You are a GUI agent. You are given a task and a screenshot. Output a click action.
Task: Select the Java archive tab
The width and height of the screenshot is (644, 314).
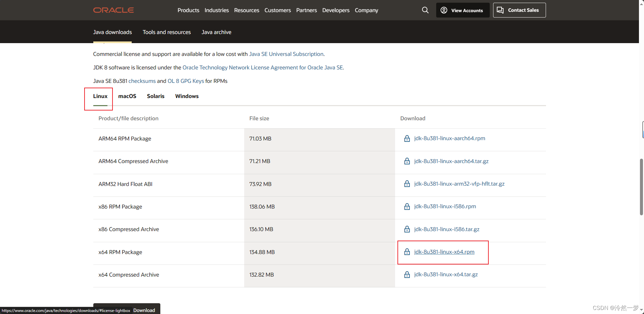[216, 32]
